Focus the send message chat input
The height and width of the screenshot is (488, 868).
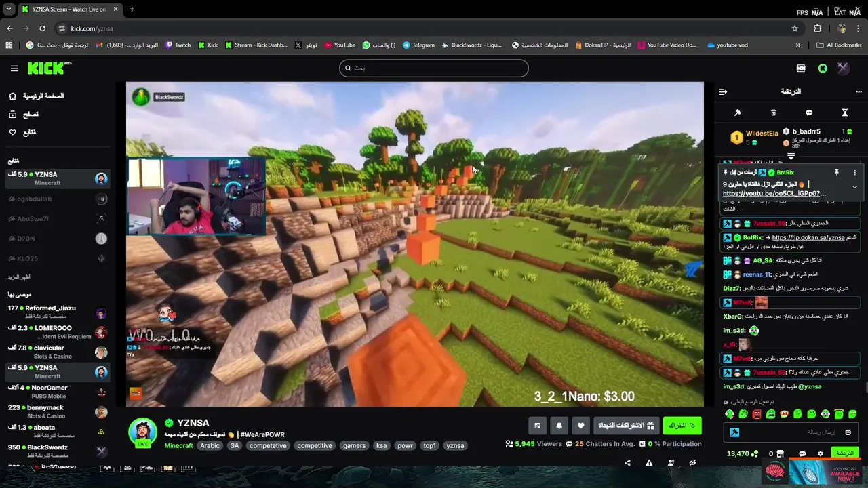click(x=791, y=432)
